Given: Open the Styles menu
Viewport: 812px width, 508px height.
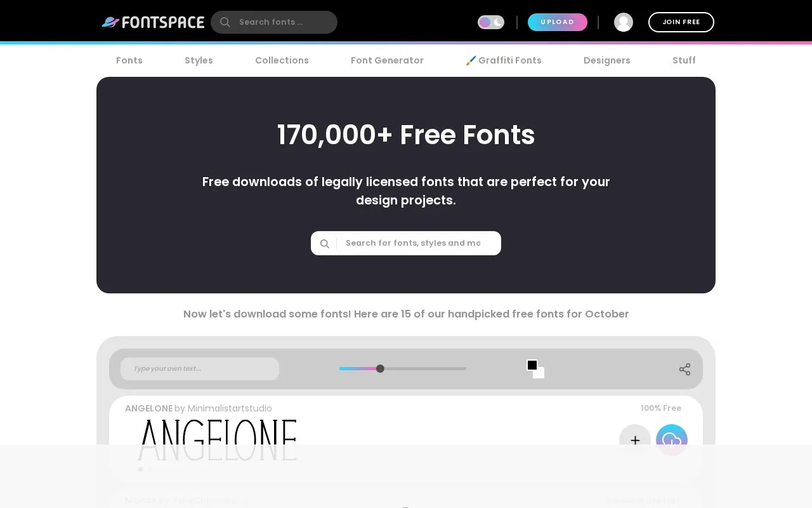Looking at the screenshot, I should point(199,60).
